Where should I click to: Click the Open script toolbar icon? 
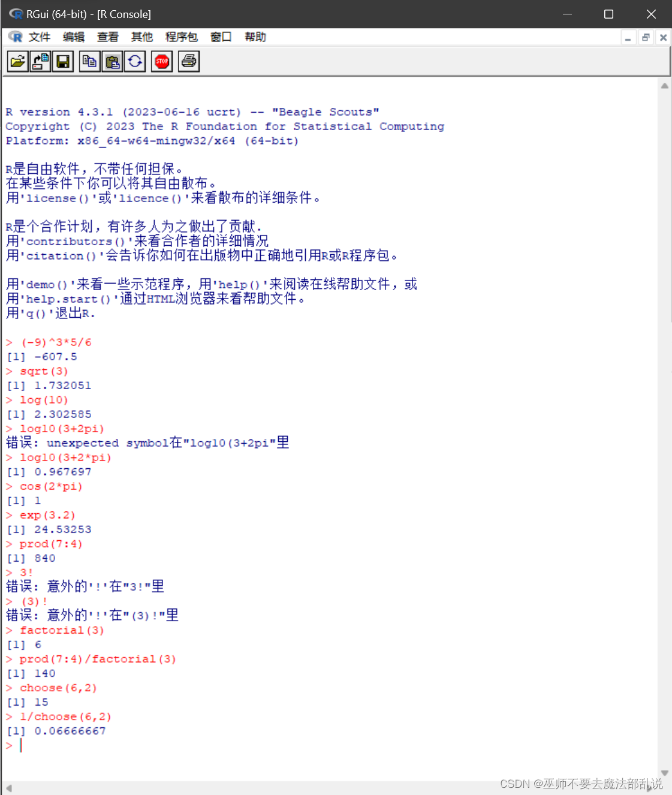point(18,61)
